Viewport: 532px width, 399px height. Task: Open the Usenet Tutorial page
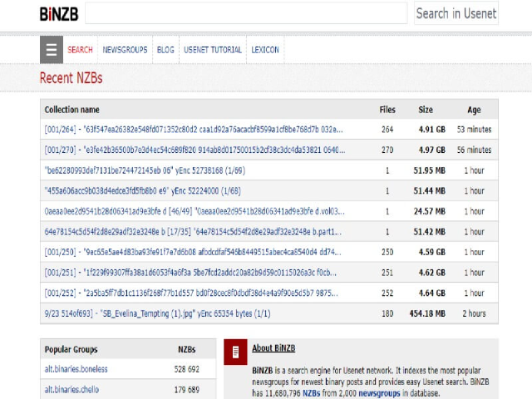pos(212,50)
